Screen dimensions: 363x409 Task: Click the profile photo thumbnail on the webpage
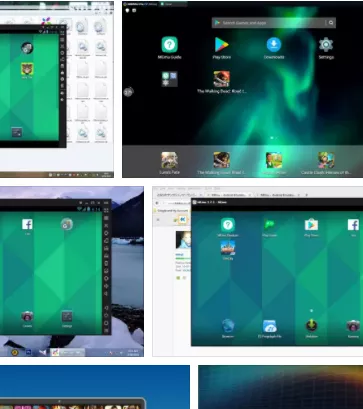183,240
